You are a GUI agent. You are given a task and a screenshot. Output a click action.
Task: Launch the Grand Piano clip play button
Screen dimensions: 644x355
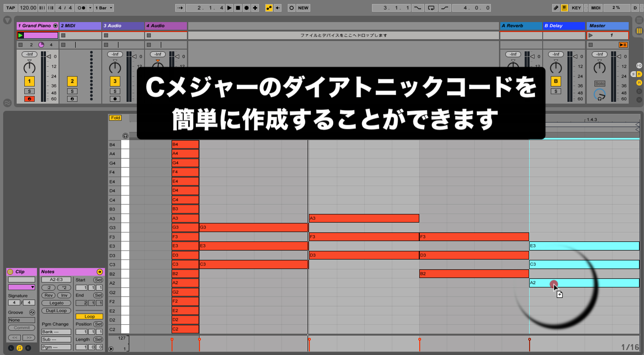click(20, 35)
